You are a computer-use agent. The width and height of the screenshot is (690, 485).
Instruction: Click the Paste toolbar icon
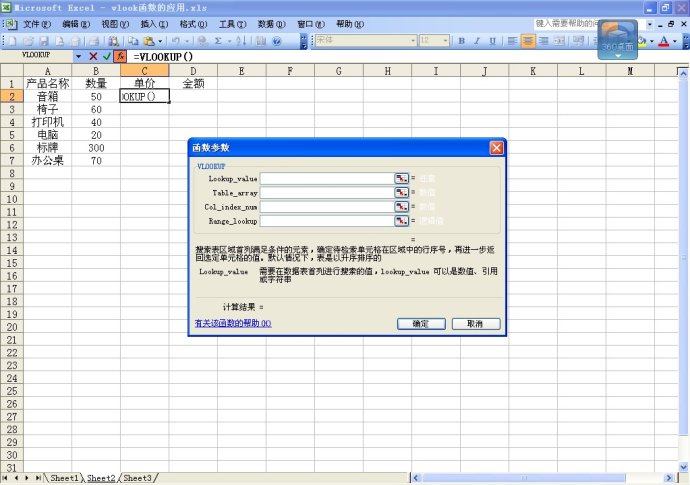pyautogui.click(x=149, y=41)
